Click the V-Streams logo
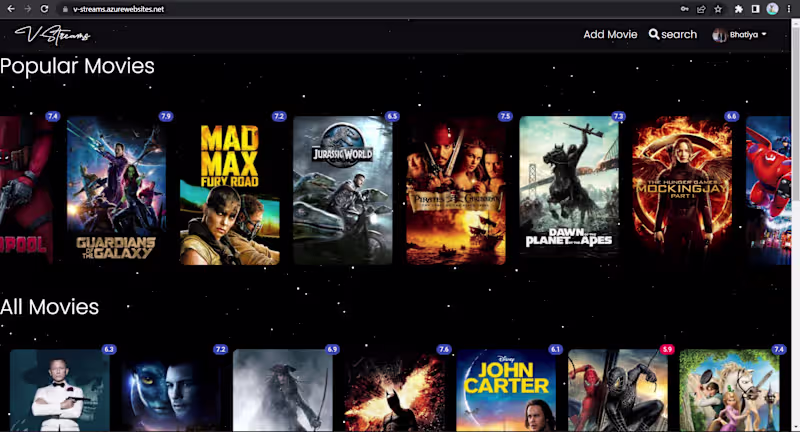 53,35
